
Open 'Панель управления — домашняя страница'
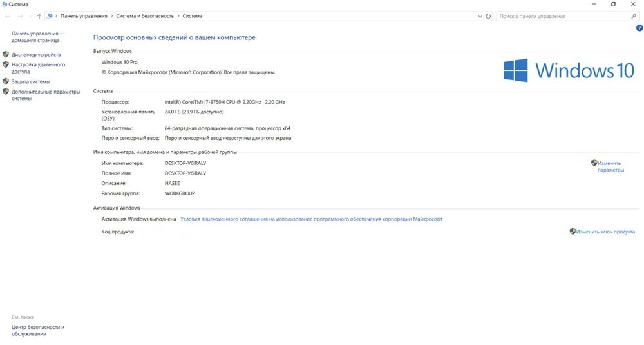coord(38,37)
